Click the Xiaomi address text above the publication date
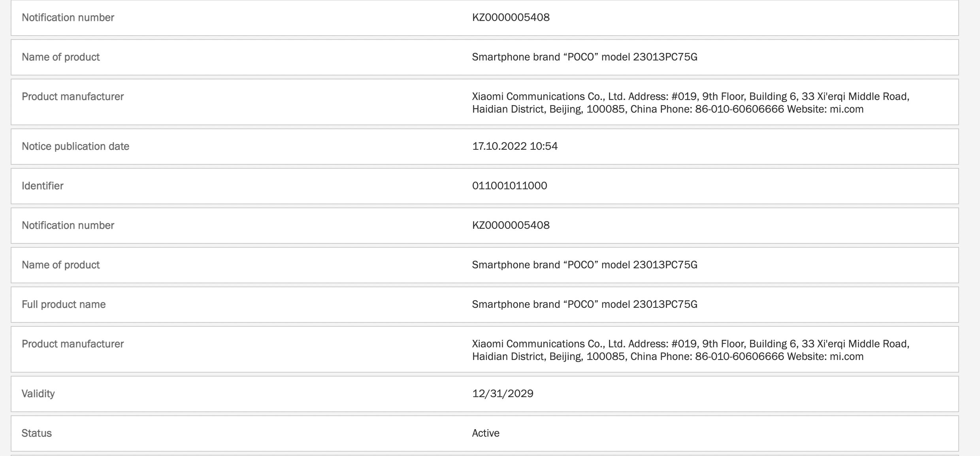 coord(690,103)
